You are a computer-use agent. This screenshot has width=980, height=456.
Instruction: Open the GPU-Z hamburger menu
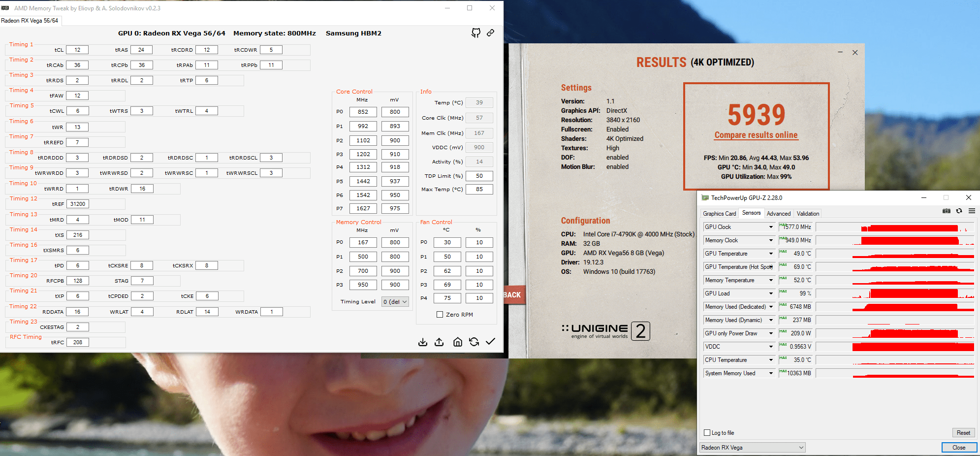[x=972, y=211]
